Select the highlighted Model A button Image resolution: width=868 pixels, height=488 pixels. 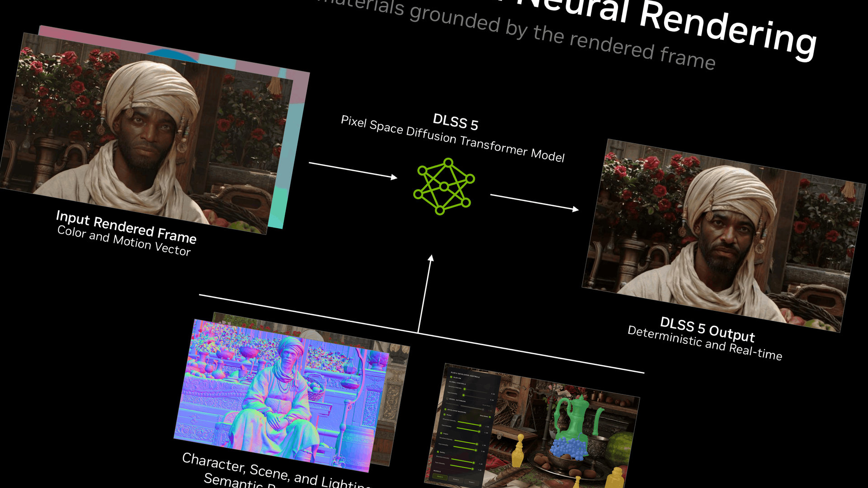440,477
